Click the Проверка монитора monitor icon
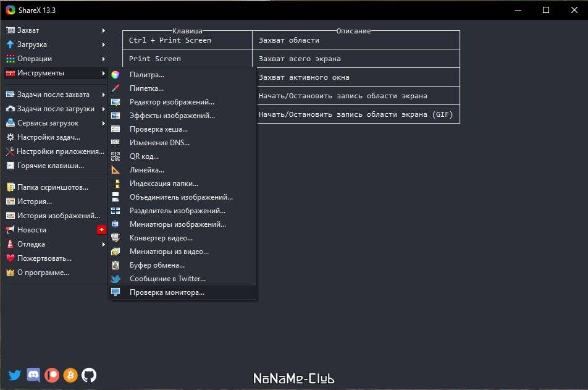The height and width of the screenshot is (390, 588). click(x=115, y=292)
